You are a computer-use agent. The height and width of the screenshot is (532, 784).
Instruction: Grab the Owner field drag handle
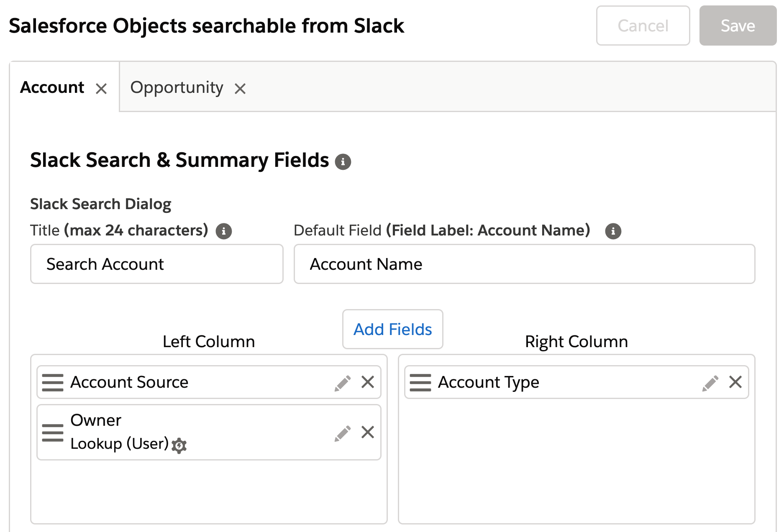coord(53,433)
